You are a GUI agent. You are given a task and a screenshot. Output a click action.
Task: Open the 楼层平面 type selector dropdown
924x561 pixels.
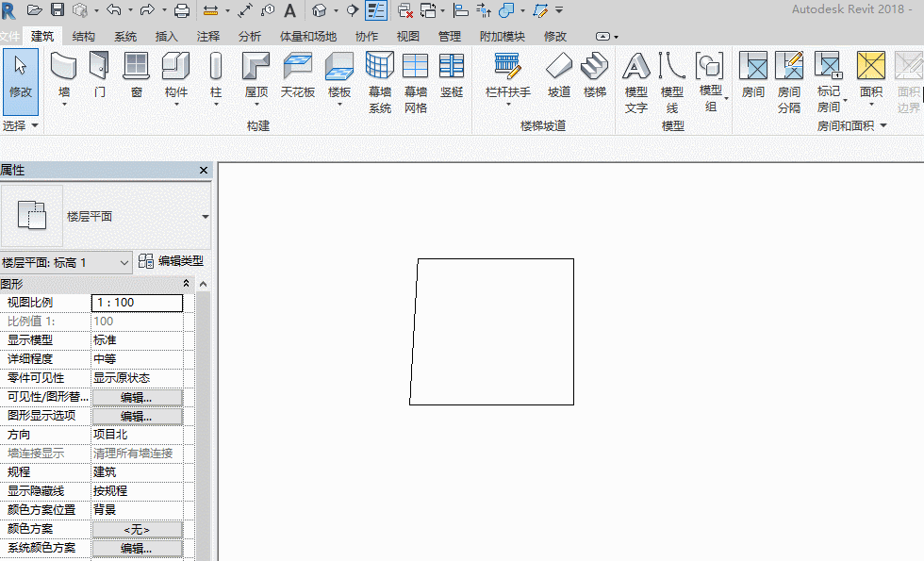click(x=206, y=216)
